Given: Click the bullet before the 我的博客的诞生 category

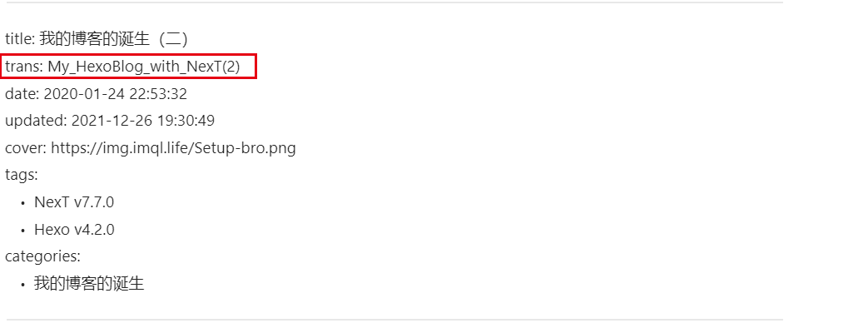Looking at the screenshot, I should 22,285.
